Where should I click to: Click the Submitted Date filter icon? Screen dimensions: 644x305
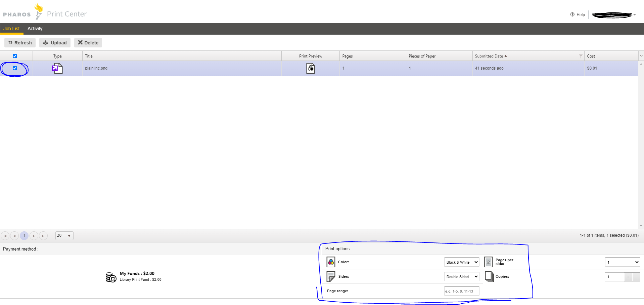[x=581, y=56]
